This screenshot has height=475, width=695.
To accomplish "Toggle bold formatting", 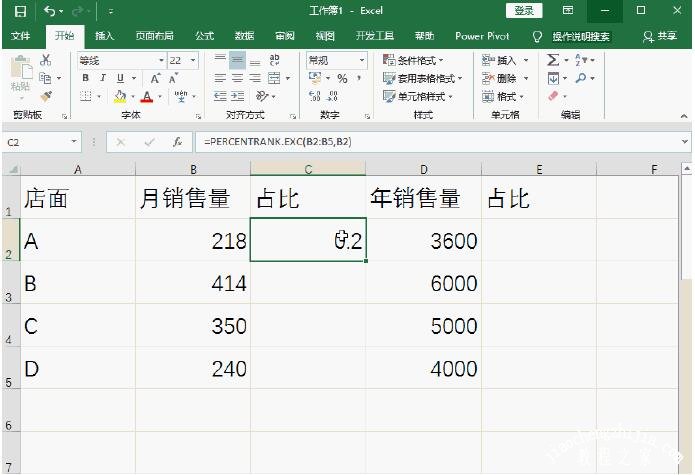I will coord(86,78).
